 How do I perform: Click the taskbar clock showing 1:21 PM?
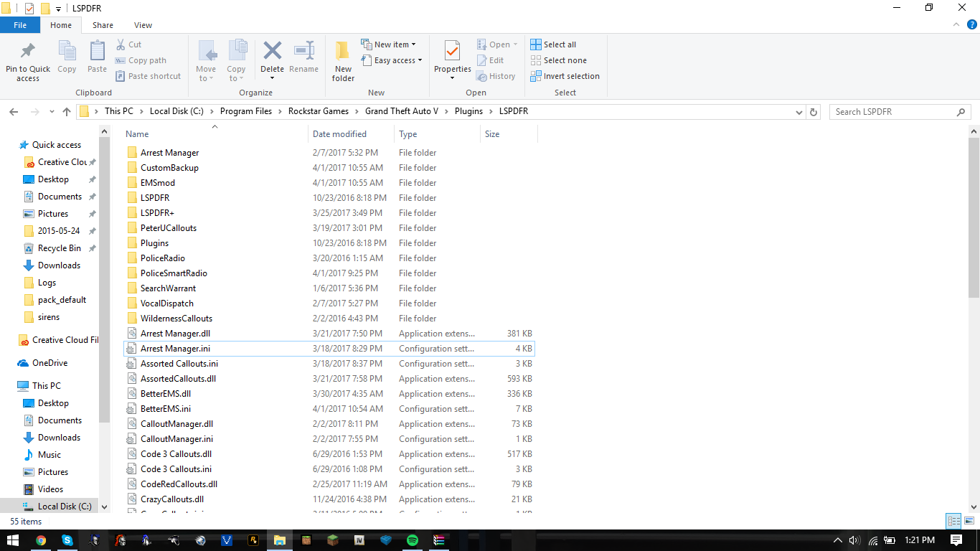[919, 540]
